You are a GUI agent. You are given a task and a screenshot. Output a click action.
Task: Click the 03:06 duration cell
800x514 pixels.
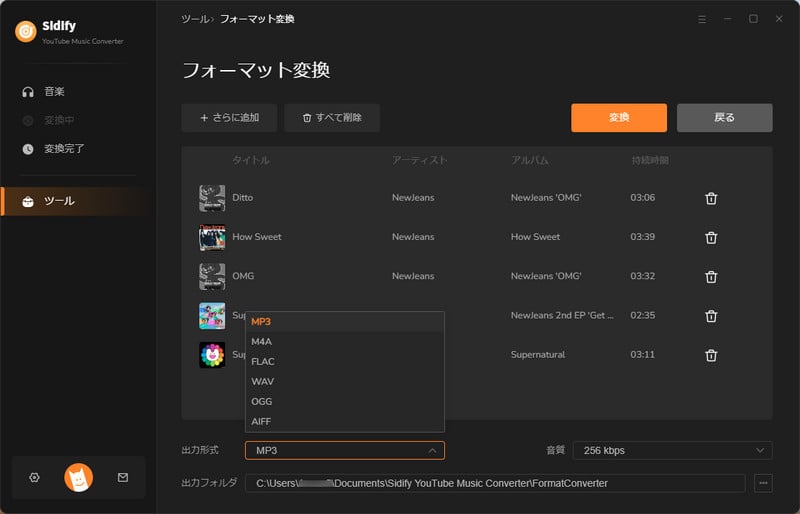click(642, 198)
